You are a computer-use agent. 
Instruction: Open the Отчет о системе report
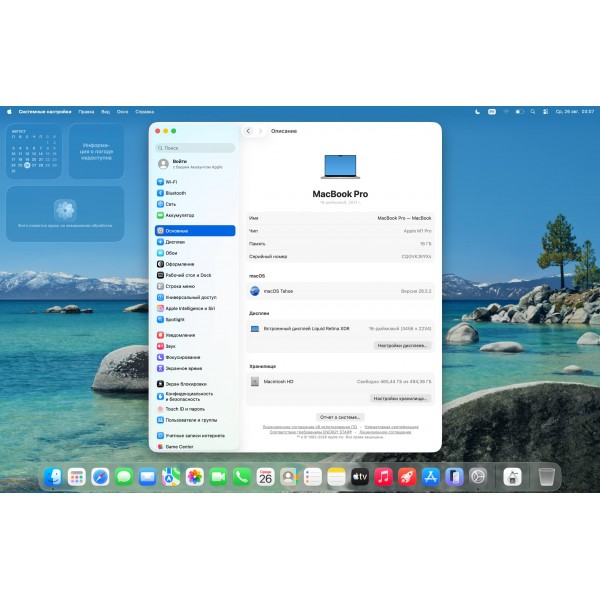(340, 417)
